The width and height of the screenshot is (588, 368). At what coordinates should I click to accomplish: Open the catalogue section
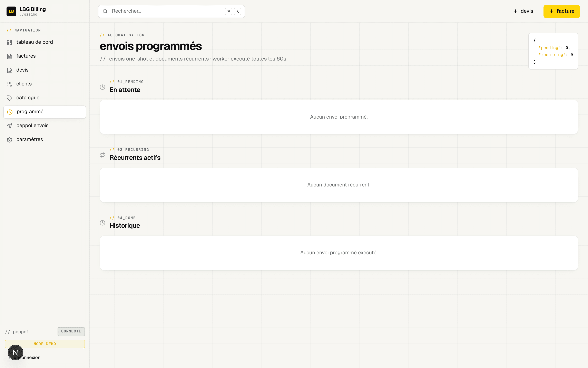pos(45,98)
